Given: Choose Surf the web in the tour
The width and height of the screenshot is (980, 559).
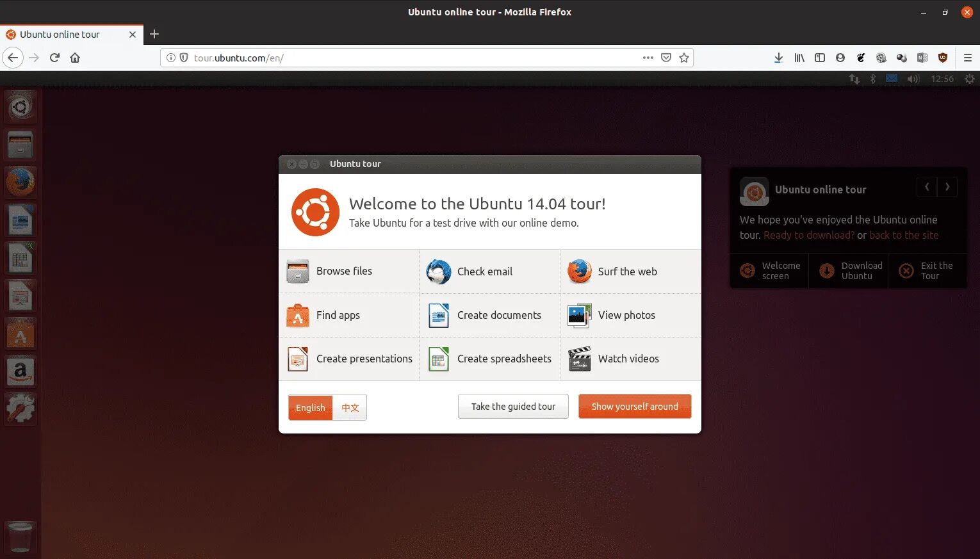Looking at the screenshot, I should pyautogui.click(x=631, y=271).
